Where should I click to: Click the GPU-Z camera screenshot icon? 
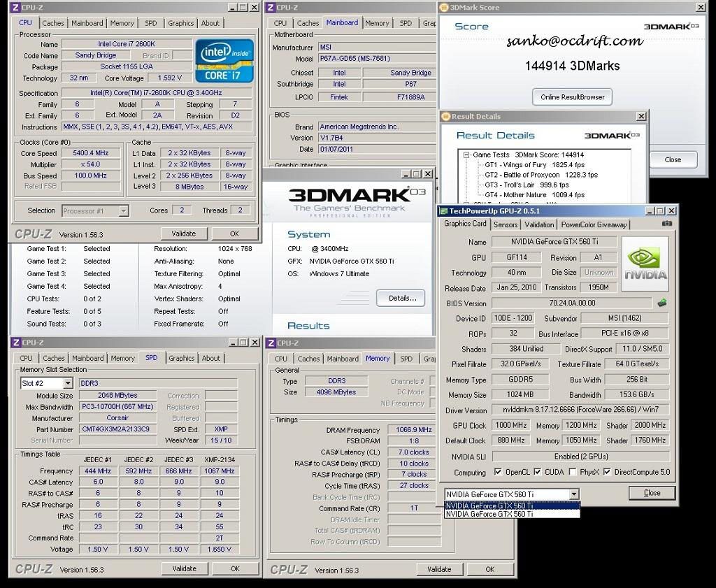click(x=667, y=224)
